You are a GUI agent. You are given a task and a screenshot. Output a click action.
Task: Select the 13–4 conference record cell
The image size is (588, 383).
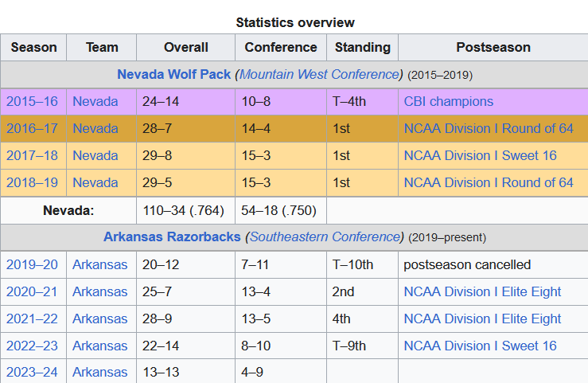coord(281,291)
